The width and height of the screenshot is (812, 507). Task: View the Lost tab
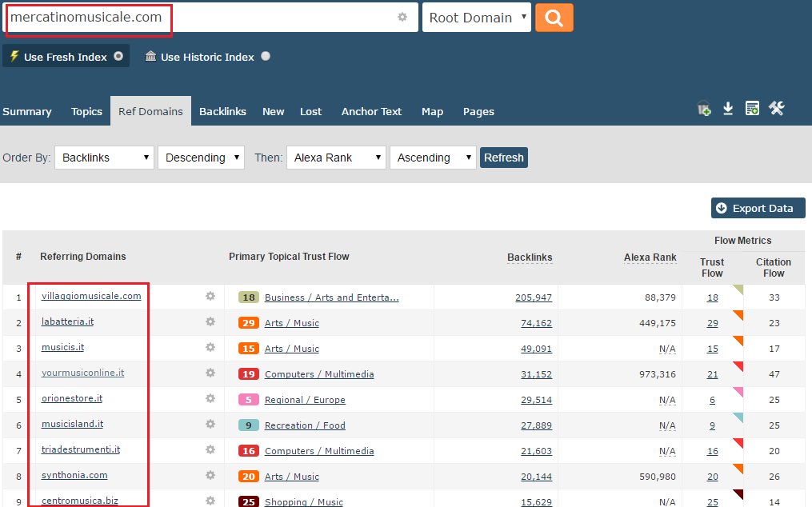pos(310,111)
